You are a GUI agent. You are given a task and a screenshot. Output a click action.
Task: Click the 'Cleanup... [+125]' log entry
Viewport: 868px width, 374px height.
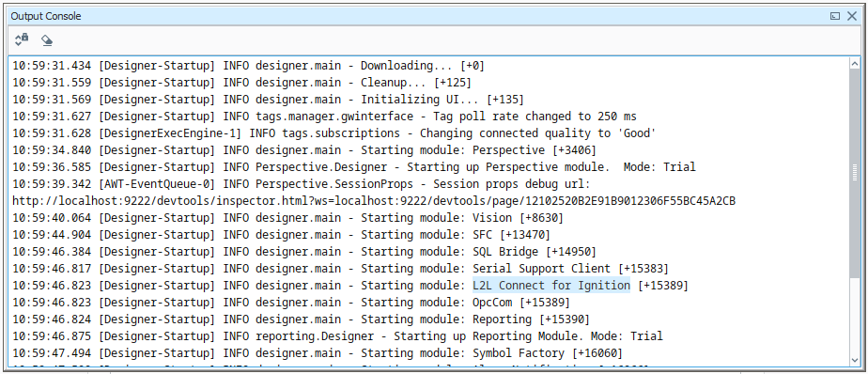(241, 83)
